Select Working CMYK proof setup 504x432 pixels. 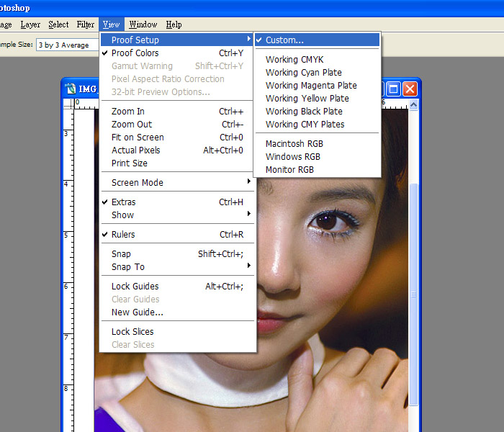(294, 60)
